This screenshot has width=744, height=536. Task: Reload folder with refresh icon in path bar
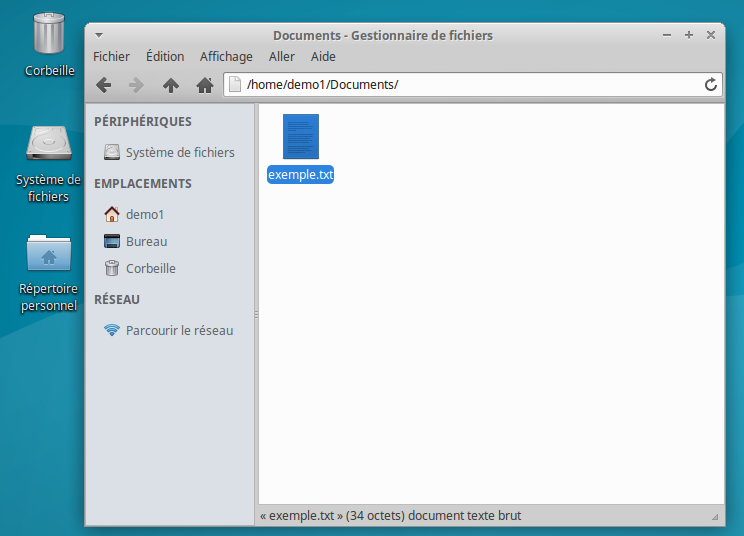(x=711, y=85)
